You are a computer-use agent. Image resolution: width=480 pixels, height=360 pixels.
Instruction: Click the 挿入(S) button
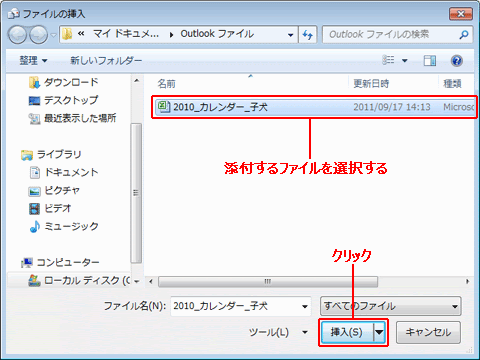pos(347,332)
